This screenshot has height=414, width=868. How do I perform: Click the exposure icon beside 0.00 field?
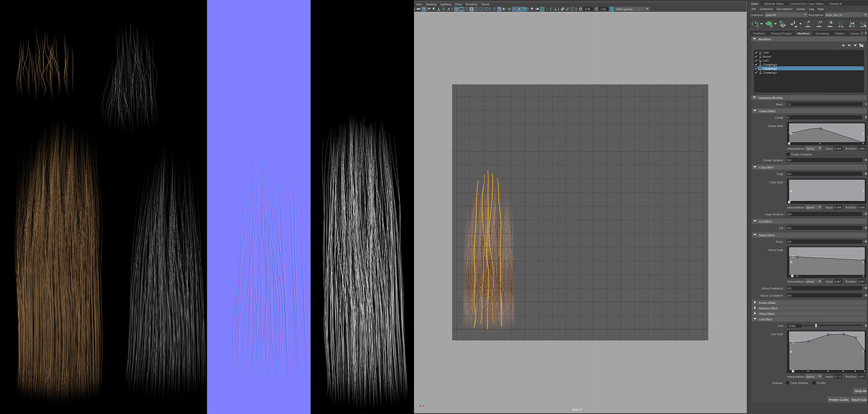point(580,9)
